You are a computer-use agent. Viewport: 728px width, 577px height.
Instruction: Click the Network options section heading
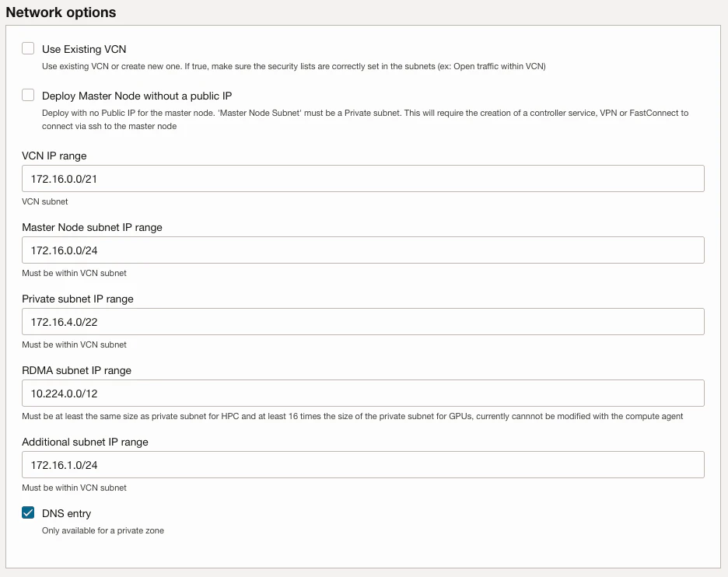pos(61,12)
